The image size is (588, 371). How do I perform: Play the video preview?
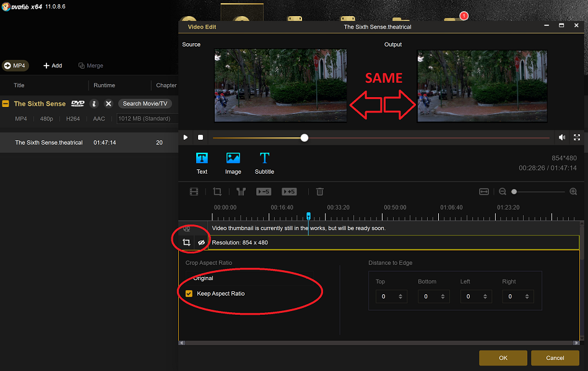pyautogui.click(x=185, y=137)
